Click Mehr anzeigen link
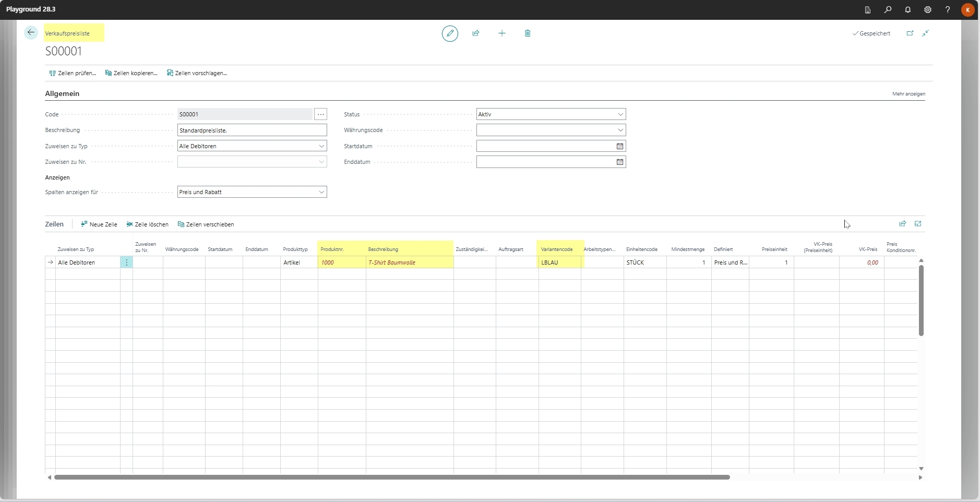The width and height of the screenshot is (980, 502). (909, 94)
